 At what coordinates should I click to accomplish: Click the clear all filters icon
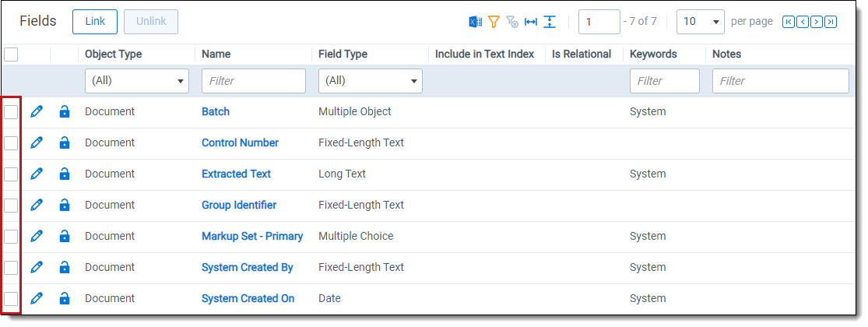tap(512, 22)
